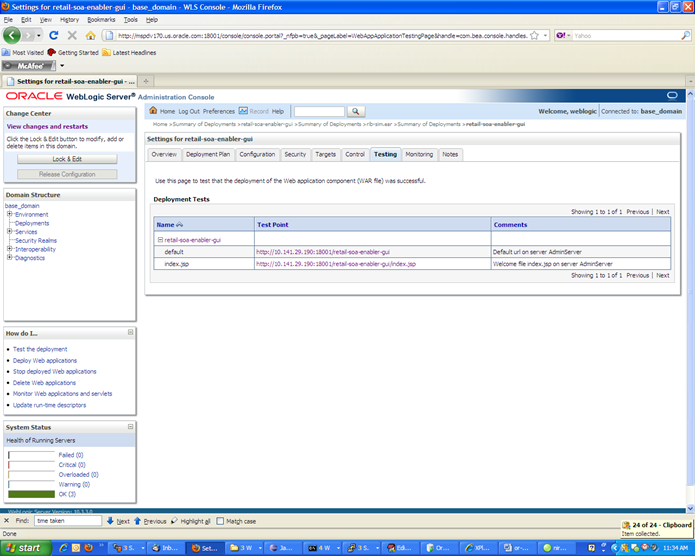Click the Lock & Edit button

[x=67, y=159]
